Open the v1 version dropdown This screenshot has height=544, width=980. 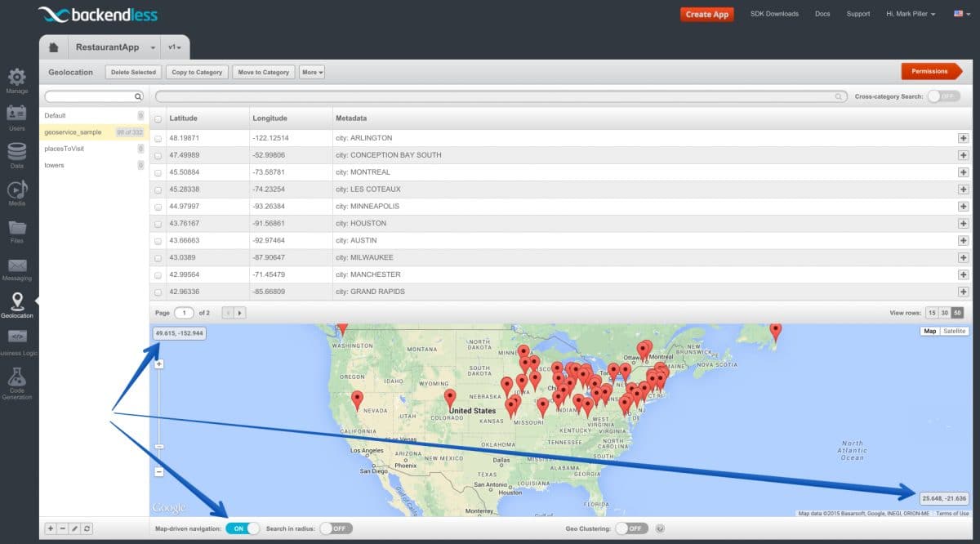point(175,47)
